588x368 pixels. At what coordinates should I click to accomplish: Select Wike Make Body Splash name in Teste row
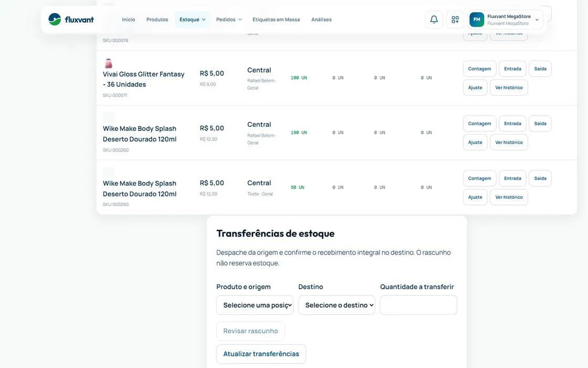point(140,189)
